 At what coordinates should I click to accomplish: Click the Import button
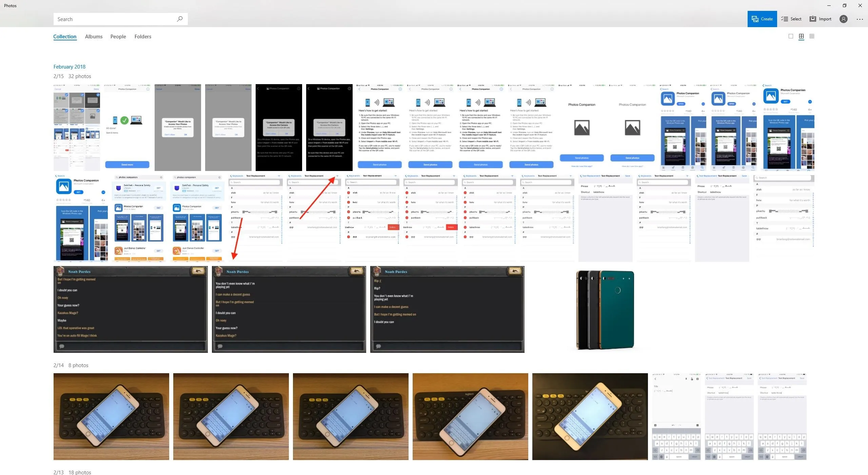(x=821, y=19)
